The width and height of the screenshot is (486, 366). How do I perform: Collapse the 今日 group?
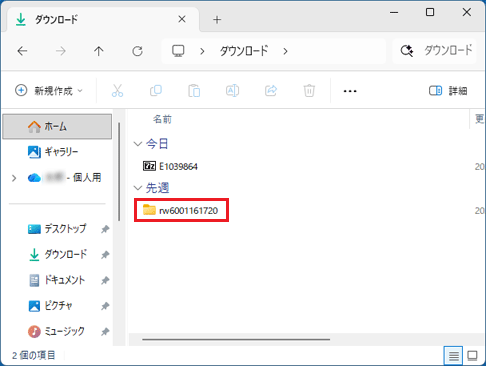[x=138, y=144]
